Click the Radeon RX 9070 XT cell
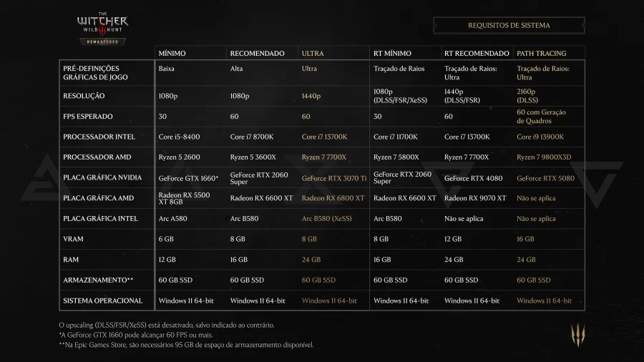Viewport: 644px width, 362px height. click(475, 198)
